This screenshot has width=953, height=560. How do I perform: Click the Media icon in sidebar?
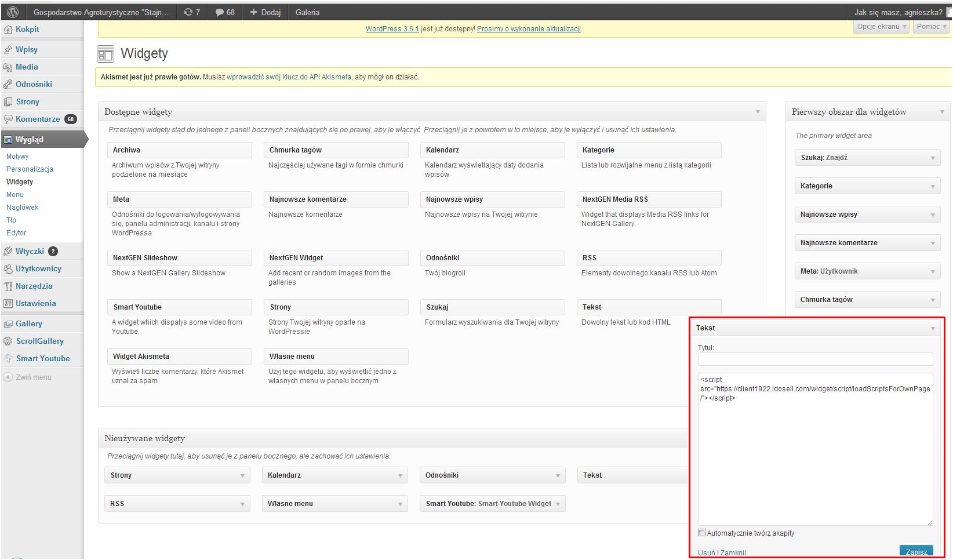point(8,67)
